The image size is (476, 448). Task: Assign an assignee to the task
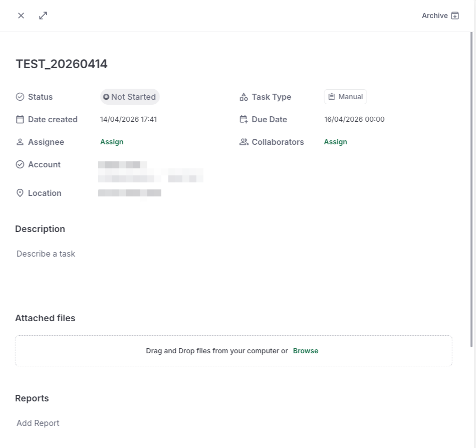(112, 142)
